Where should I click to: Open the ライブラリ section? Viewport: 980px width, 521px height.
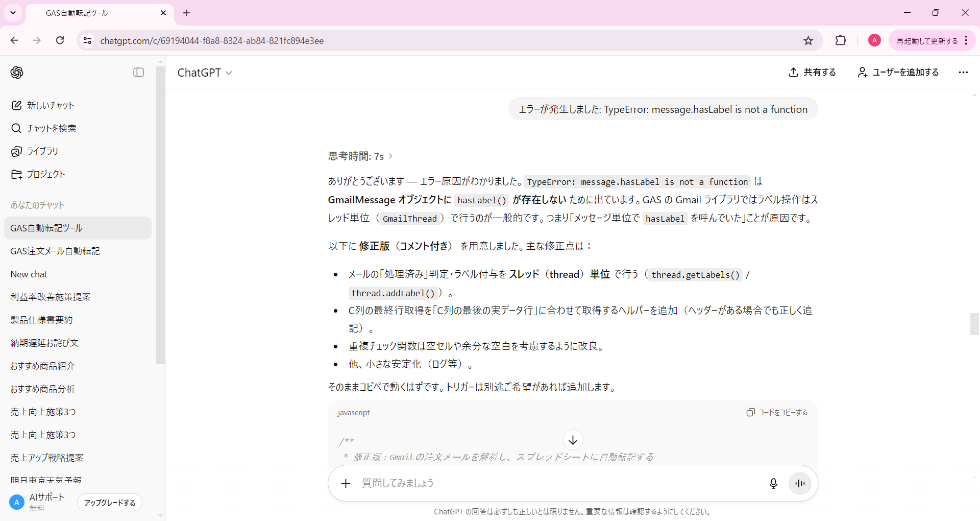[x=41, y=151]
